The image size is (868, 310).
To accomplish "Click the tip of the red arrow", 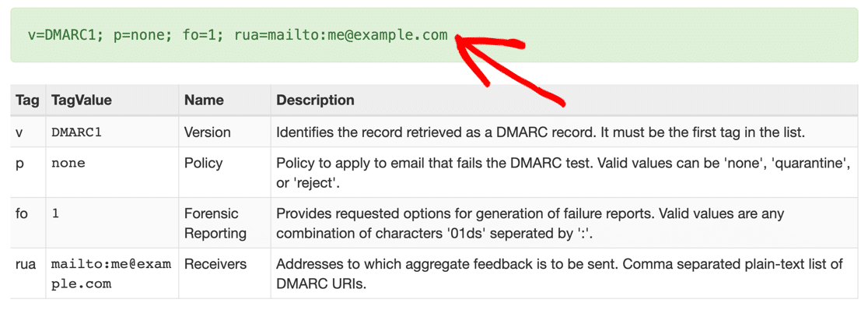I will (456, 38).
